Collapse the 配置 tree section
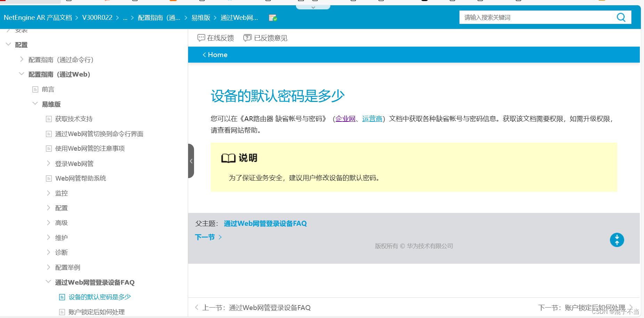The width and height of the screenshot is (644, 318). (x=8, y=44)
